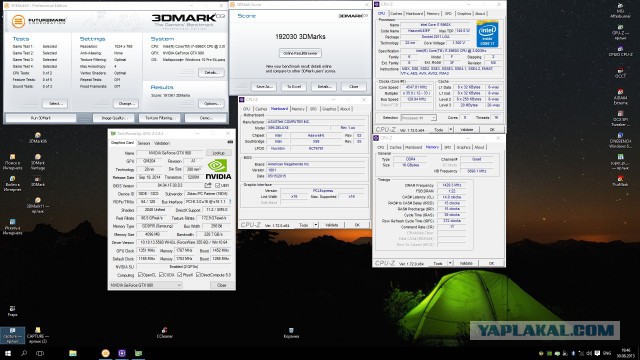This screenshot has height=360, width=640.
Task: Expand the Tools arrow in the CPU-tab CPU-Z window
Action: click(x=451, y=129)
